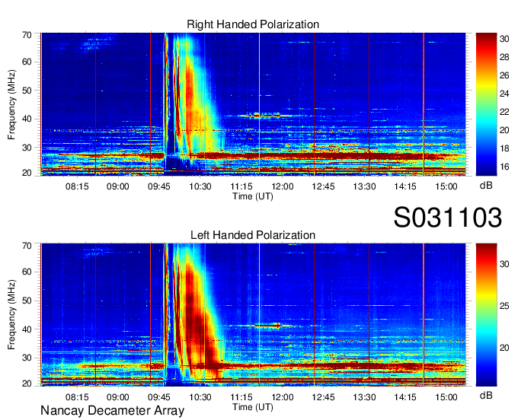
Task: Click the Right Handed plot's color scale bar
Action: [x=486, y=104]
